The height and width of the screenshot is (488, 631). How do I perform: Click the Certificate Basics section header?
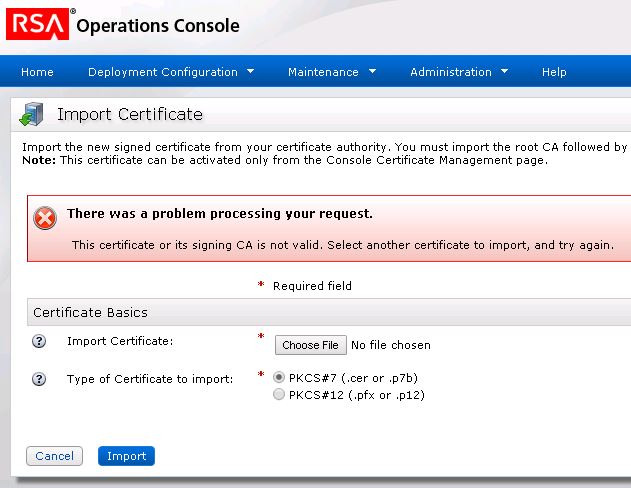coord(90,312)
